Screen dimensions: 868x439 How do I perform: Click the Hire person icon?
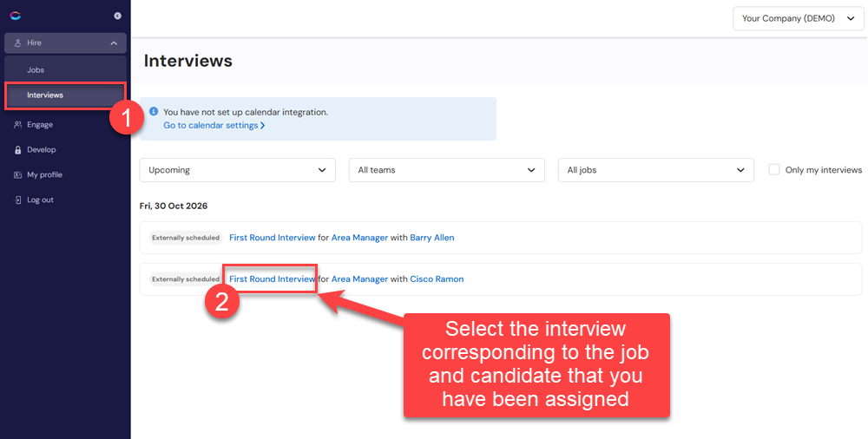click(17, 43)
